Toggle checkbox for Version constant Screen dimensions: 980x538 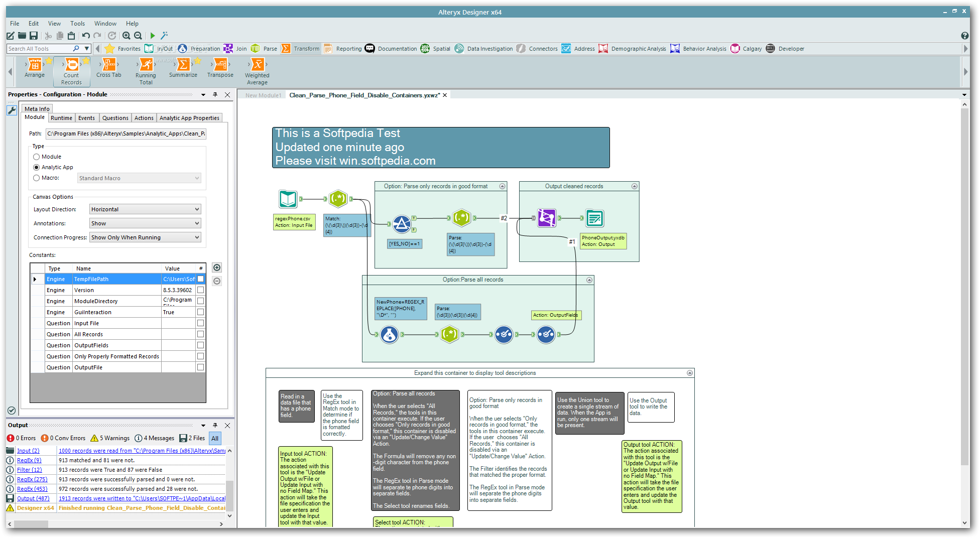click(200, 290)
